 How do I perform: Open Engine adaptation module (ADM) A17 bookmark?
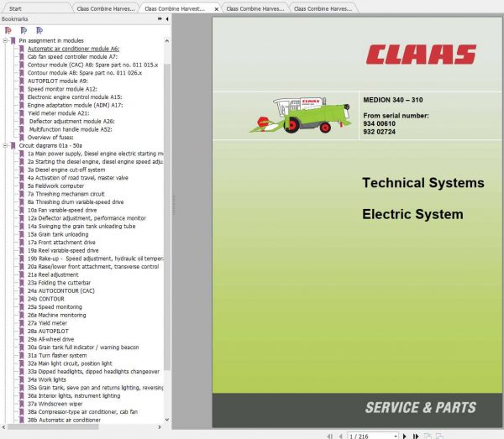tap(75, 105)
